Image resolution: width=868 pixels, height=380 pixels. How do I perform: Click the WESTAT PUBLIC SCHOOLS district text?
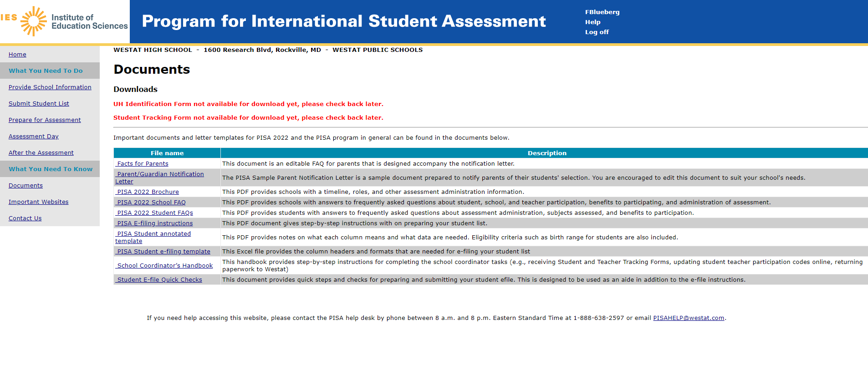coord(378,50)
